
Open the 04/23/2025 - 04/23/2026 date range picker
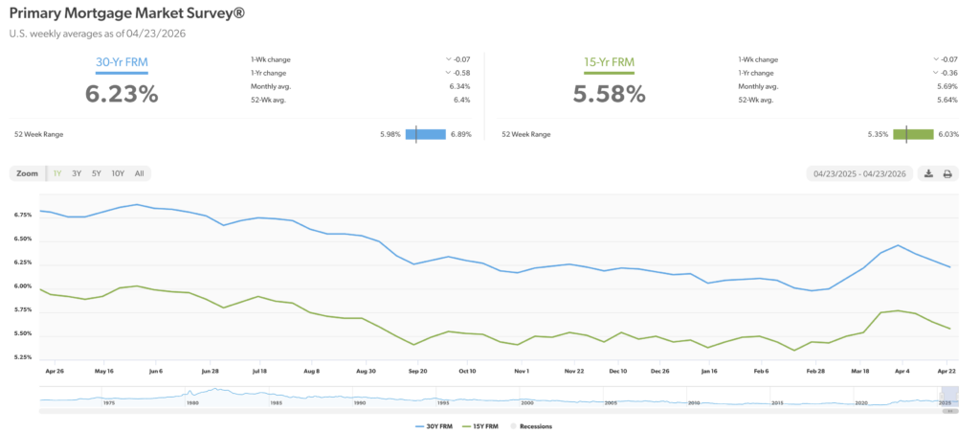pos(859,173)
